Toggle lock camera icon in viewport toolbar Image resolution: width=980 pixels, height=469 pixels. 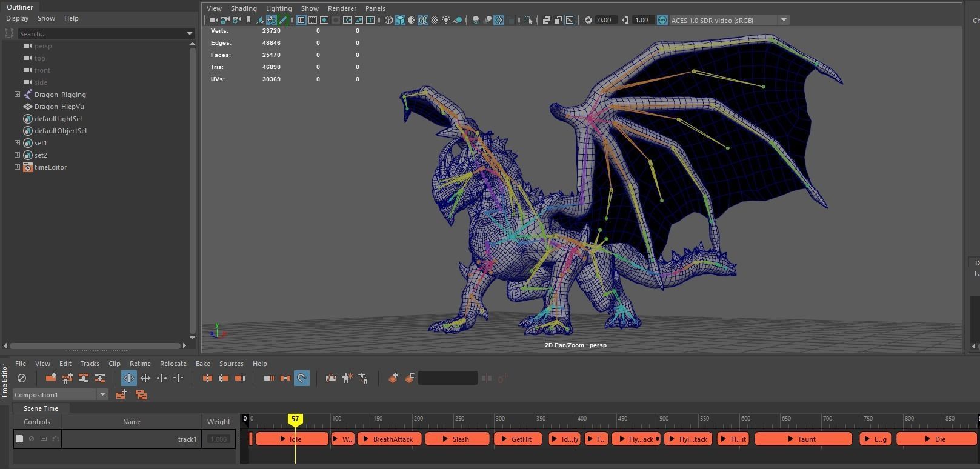coord(225,20)
